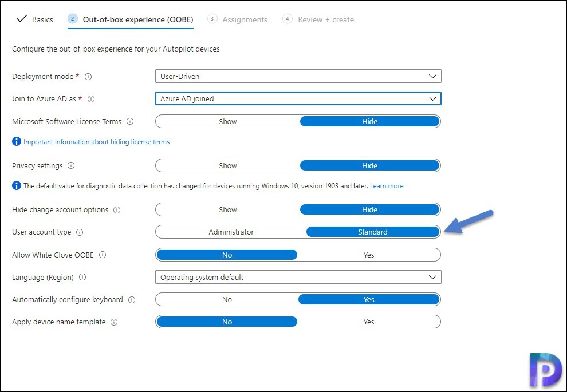Open info tooltip for Deployment mode
Viewport: 567px width, 392px height.
(x=88, y=77)
